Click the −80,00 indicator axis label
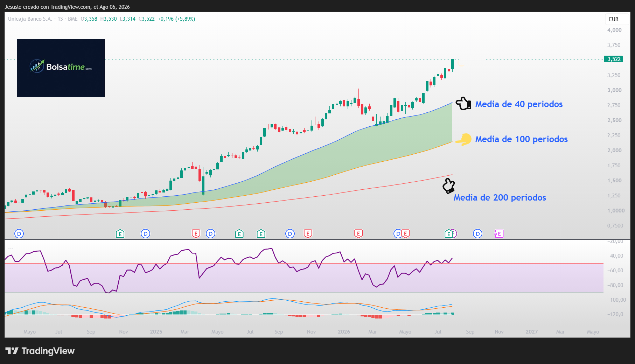635x364 pixels. pyautogui.click(x=615, y=285)
